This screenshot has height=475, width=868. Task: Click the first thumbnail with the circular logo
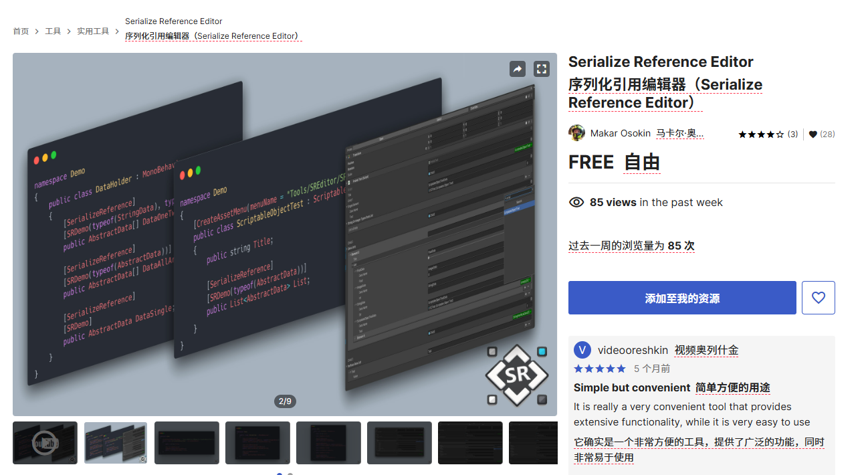point(45,442)
